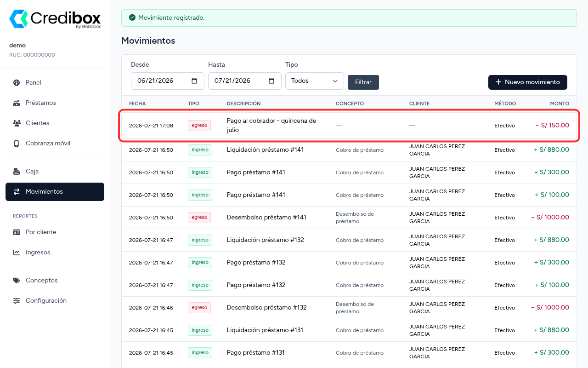Image resolution: width=588 pixels, height=368 pixels.
Task: Click the Clientes people icon
Action: (17, 123)
